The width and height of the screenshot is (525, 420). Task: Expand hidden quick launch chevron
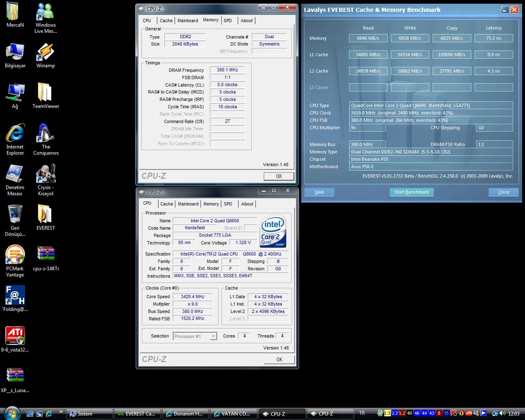61,412
